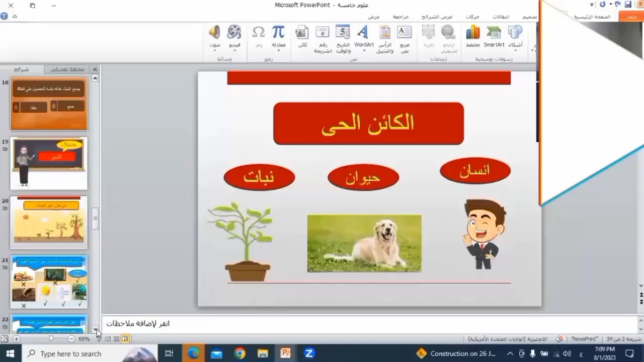The height and width of the screenshot is (362, 644).
Task: Insert an Object (كائن)
Action: (302, 37)
